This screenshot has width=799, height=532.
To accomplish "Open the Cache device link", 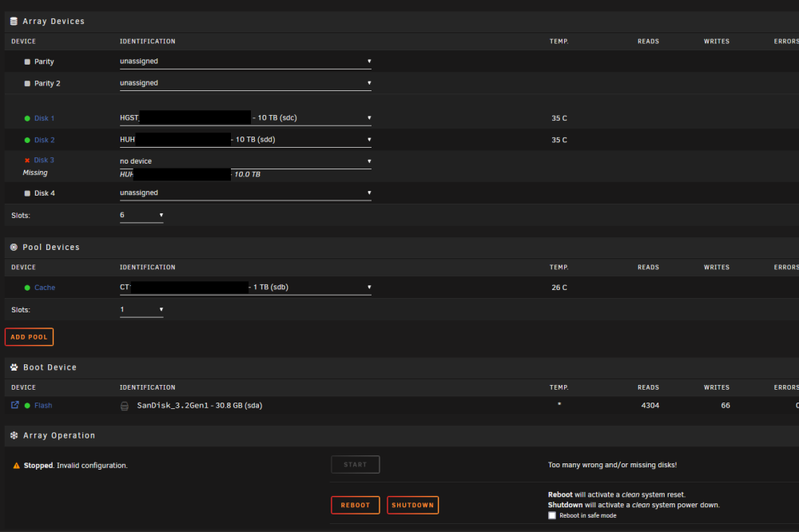I will (45, 288).
